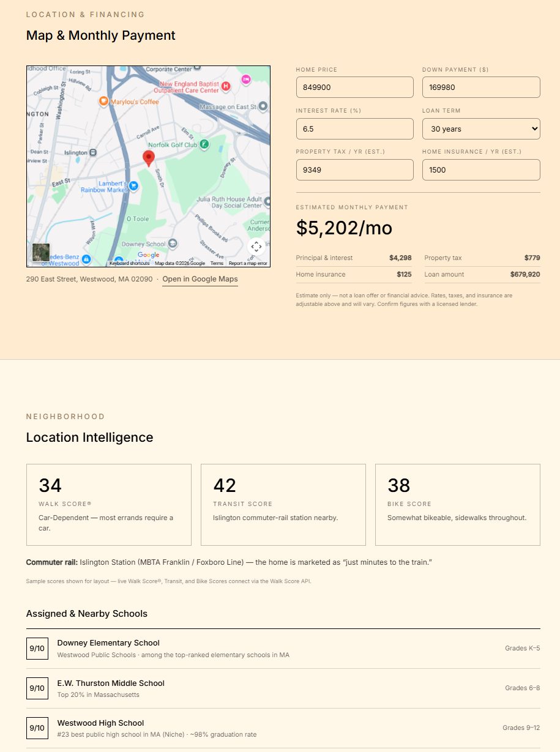560x752 pixels.
Task: Click the Commuter rail Islington Station note
Action: (x=229, y=562)
